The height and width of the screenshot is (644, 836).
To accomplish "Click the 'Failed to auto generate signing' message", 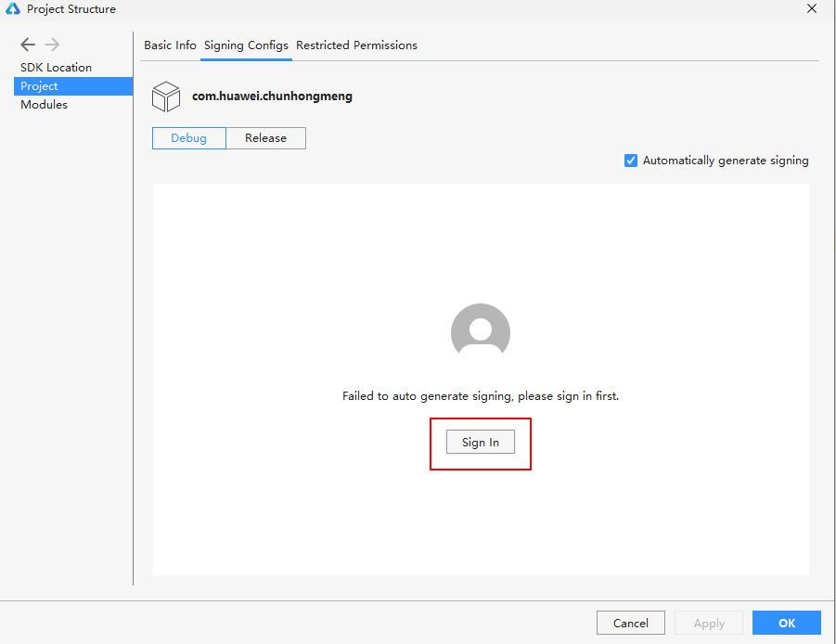I will tap(481, 396).
